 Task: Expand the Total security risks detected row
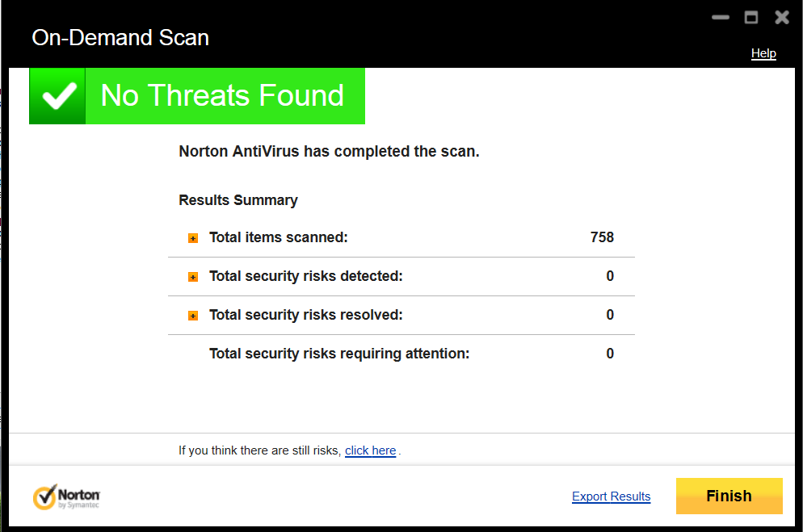[193, 277]
